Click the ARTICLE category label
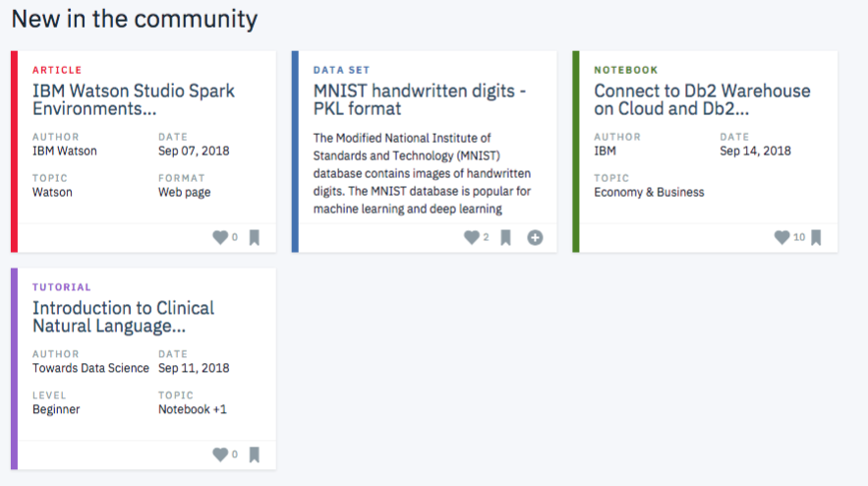 click(x=57, y=70)
